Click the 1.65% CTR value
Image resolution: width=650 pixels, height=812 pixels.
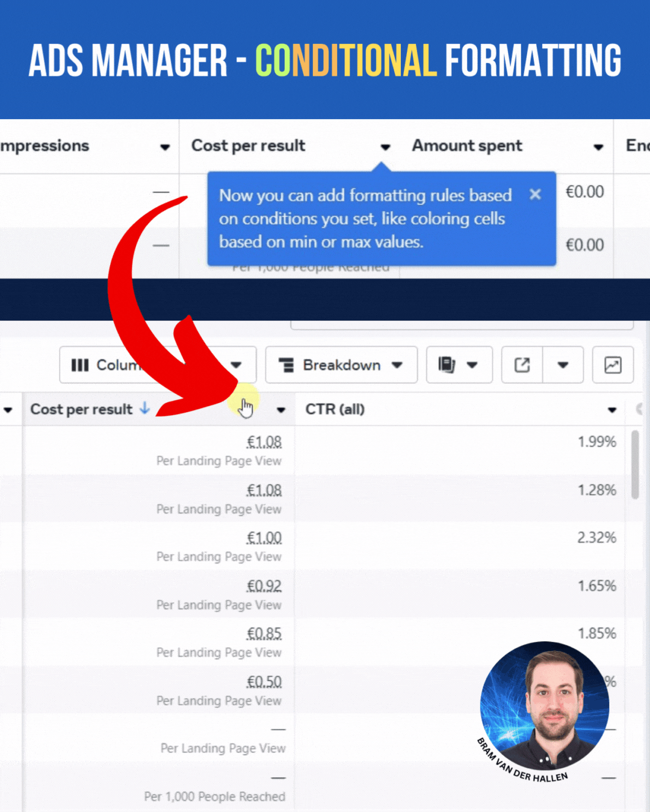tap(597, 586)
